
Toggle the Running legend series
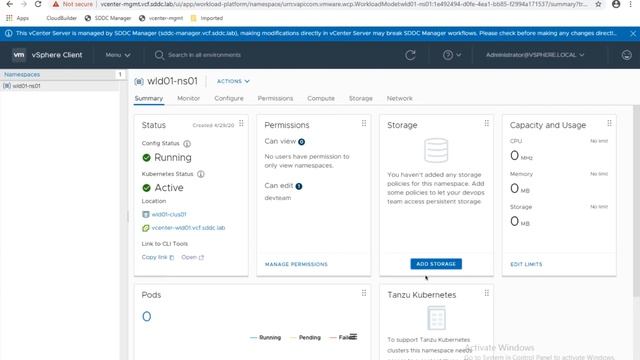[265, 338]
